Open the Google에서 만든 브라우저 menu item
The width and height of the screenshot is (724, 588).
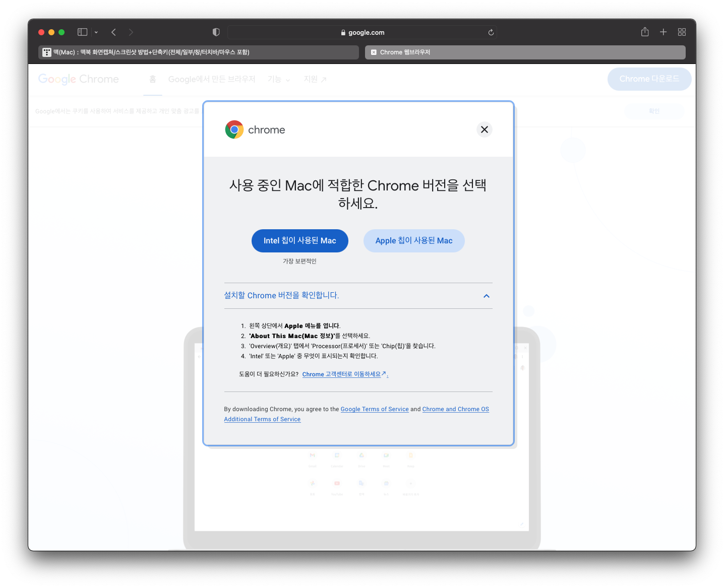point(212,79)
